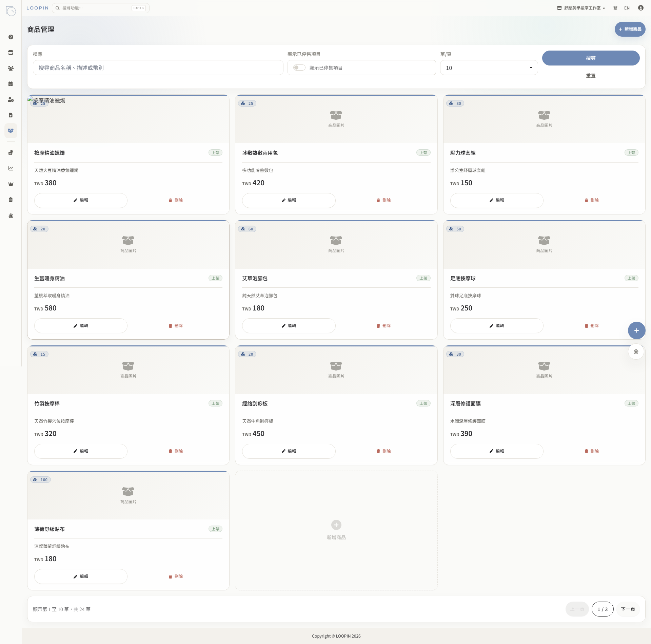Click the user account icon in the top bar
The height and width of the screenshot is (644, 651).
pos(640,8)
